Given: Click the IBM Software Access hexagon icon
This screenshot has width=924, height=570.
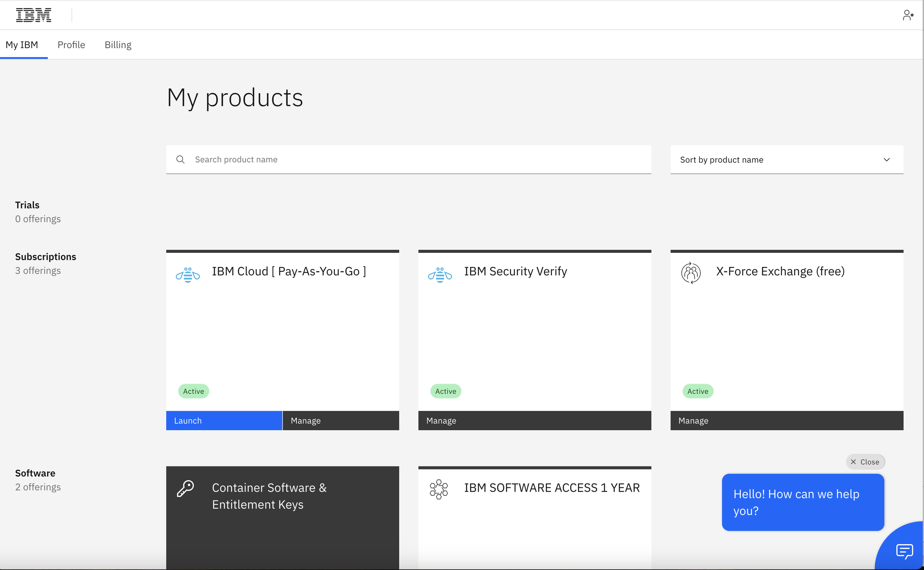Looking at the screenshot, I should point(439,489).
